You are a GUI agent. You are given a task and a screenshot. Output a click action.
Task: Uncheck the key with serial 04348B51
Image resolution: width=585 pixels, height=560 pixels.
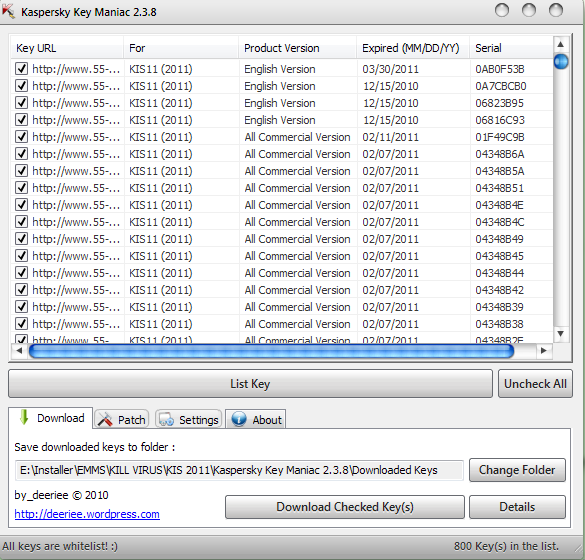[22, 188]
